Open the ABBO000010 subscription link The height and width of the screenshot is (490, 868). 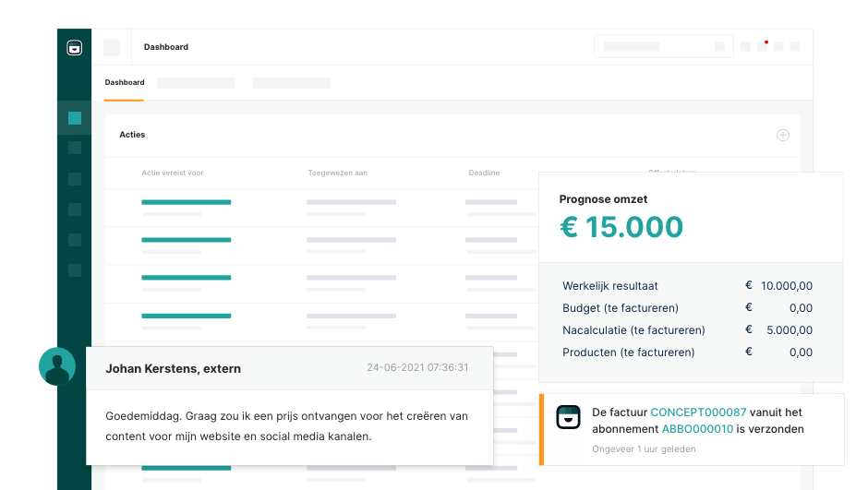point(697,429)
